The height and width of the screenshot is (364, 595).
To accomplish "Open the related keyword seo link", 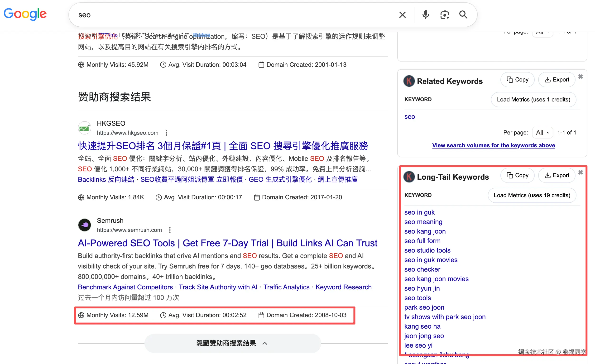I will (x=410, y=117).
